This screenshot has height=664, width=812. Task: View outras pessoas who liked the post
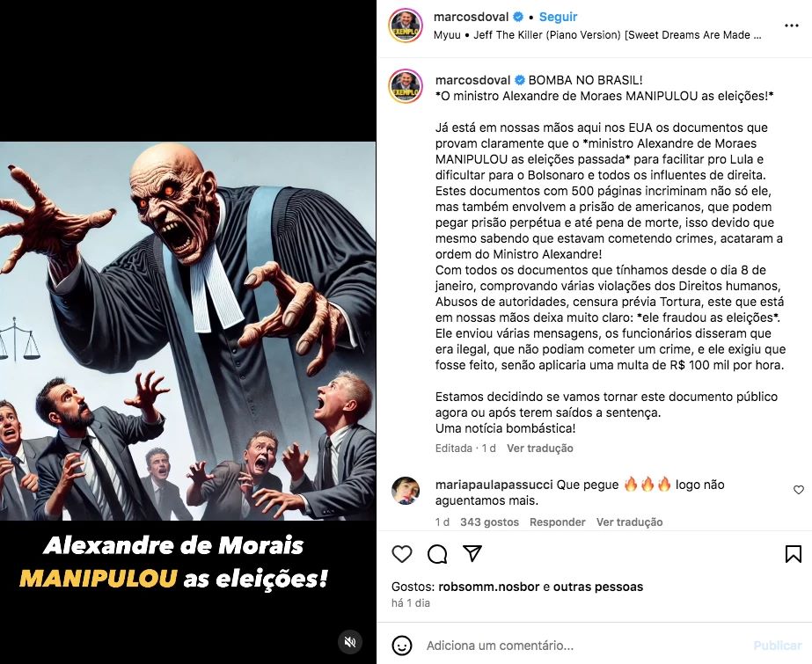click(x=598, y=587)
